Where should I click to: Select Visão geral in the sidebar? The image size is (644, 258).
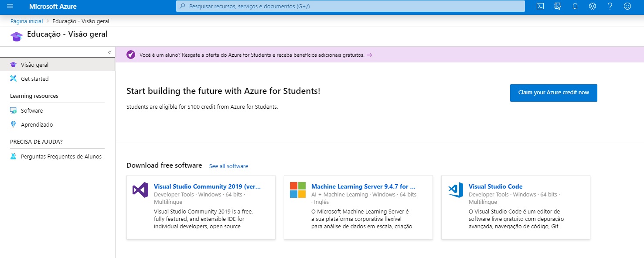pos(58,65)
